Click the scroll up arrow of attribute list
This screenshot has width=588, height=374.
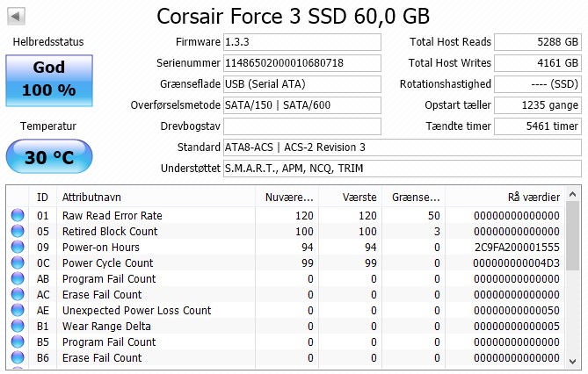pos(572,194)
